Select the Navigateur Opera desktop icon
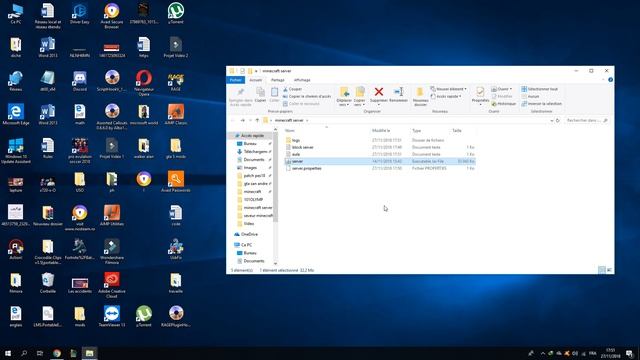640x360 pixels. pyautogui.click(x=144, y=83)
